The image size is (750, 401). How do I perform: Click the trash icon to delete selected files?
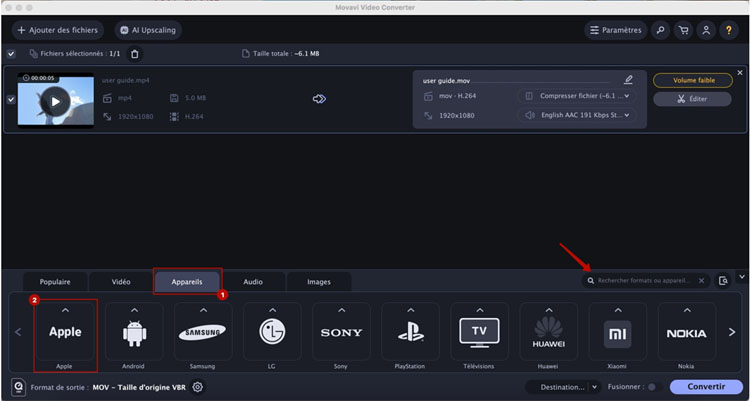tap(135, 54)
